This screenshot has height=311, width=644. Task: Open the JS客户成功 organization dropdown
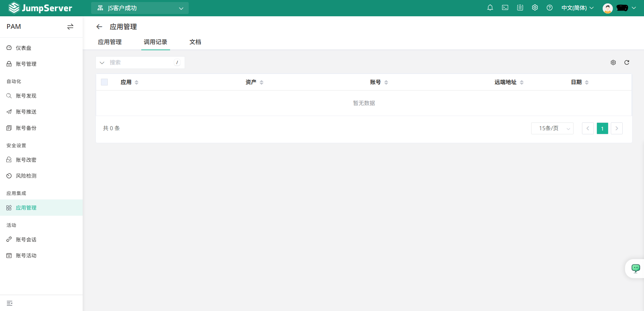tap(140, 8)
